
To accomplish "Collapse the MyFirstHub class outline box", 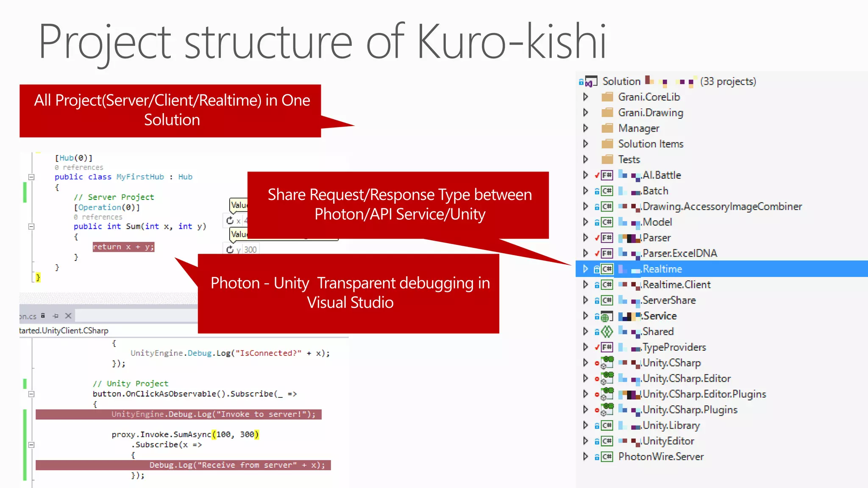I will [31, 177].
